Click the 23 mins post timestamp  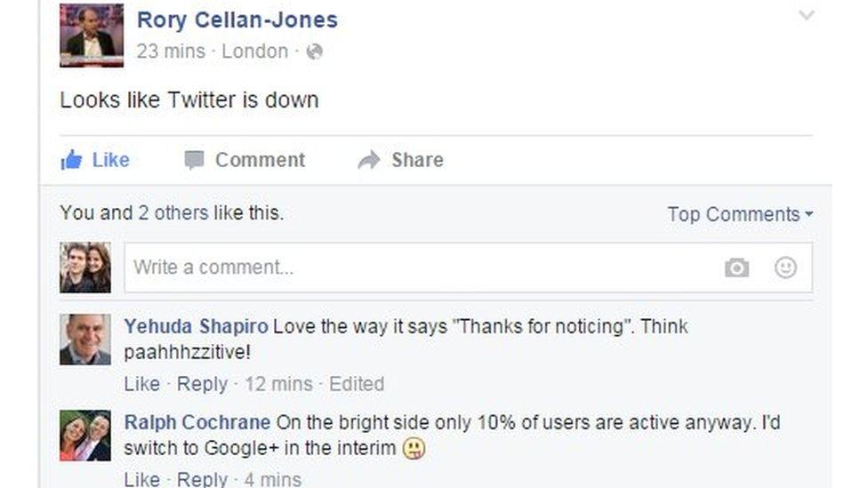pos(172,52)
